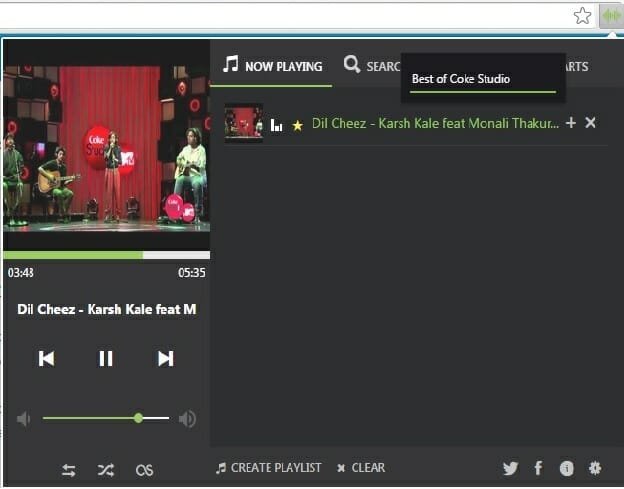Seek within the green playback progress bar
This screenshot has width=624, height=489.
point(106,255)
